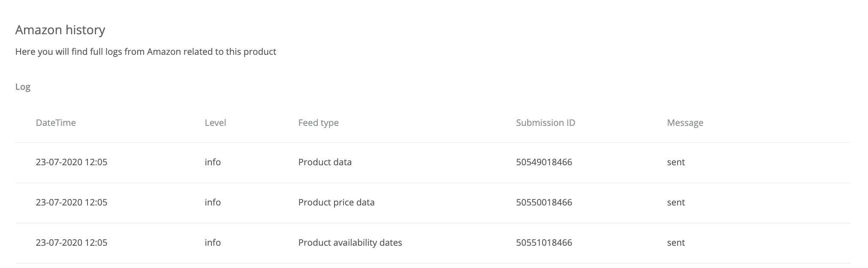The image size is (868, 268).
Task: Click the availability dates row timestamp
Action: click(72, 243)
